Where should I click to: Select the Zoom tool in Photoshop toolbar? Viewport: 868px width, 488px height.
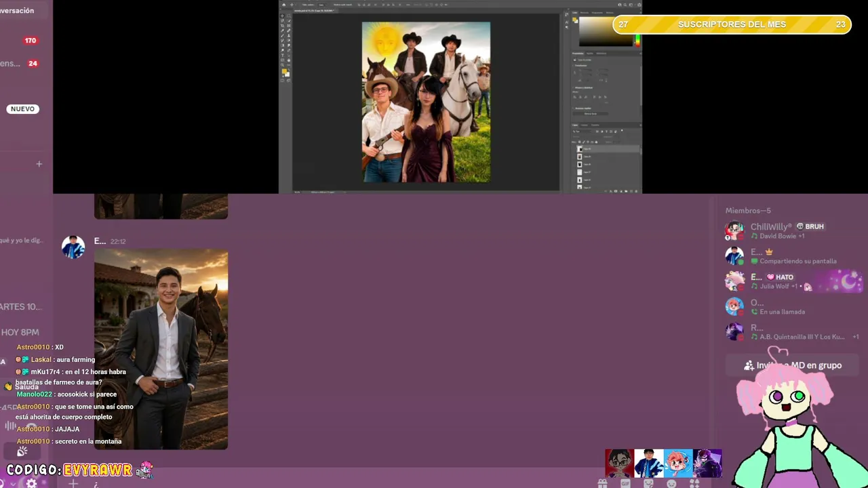[x=283, y=64]
